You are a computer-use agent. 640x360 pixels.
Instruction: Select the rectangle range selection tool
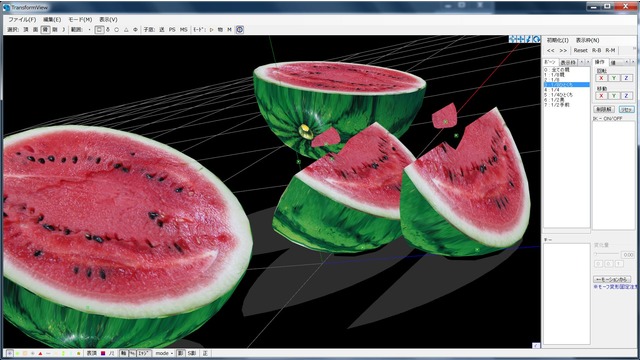coord(99,29)
